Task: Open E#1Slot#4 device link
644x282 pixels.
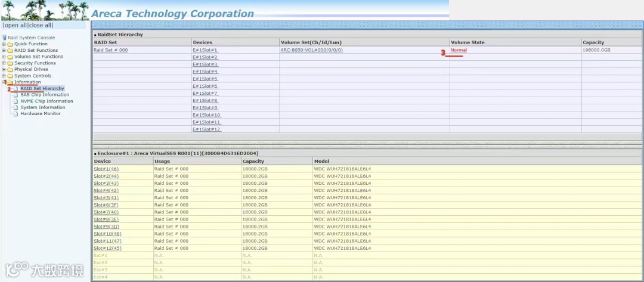Action: [205, 72]
